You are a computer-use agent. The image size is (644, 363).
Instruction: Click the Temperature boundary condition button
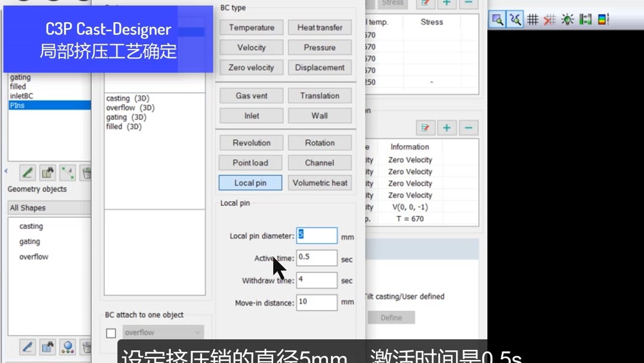(251, 27)
